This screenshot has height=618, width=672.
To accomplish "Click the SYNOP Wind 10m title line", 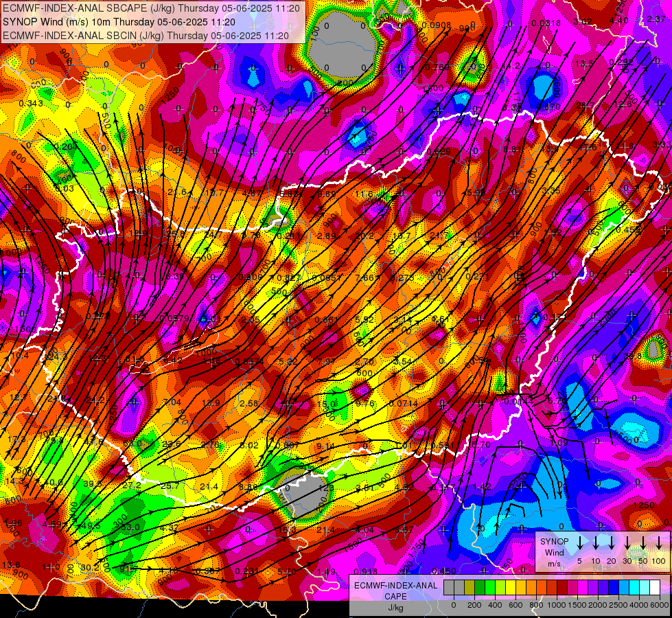I will click(119, 22).
